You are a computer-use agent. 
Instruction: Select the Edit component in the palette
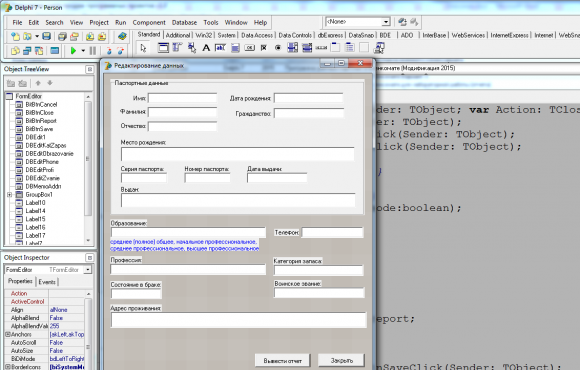[x=220, y=48]
